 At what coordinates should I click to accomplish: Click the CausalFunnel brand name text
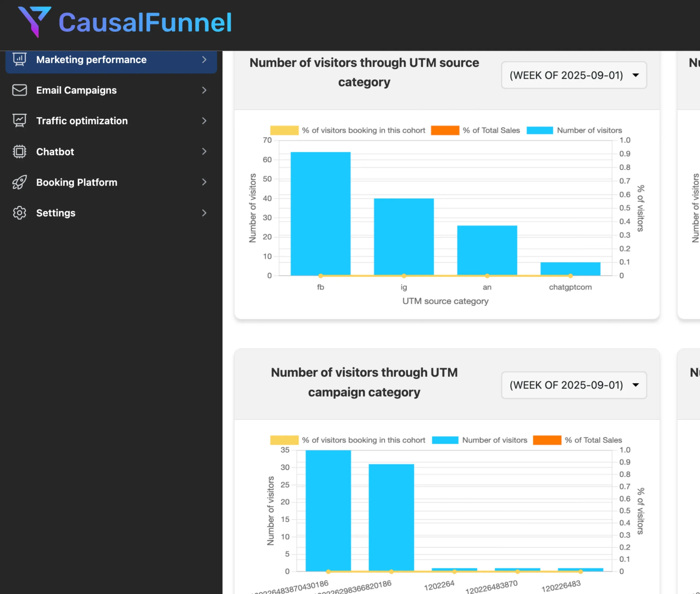point(145,22)
